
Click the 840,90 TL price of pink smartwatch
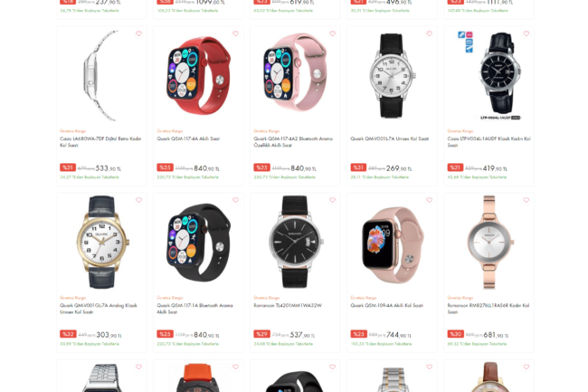coord(303,168)
